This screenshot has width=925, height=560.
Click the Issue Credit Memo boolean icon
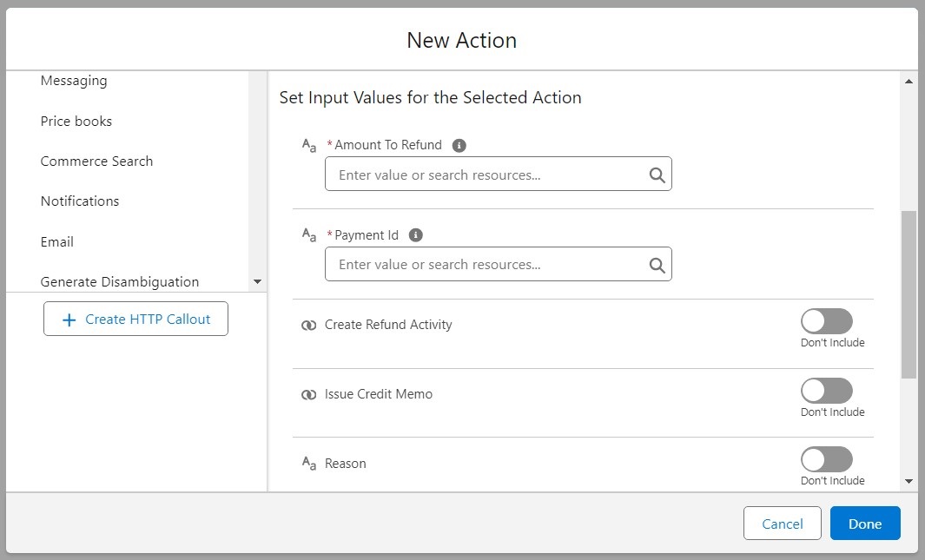308,395
